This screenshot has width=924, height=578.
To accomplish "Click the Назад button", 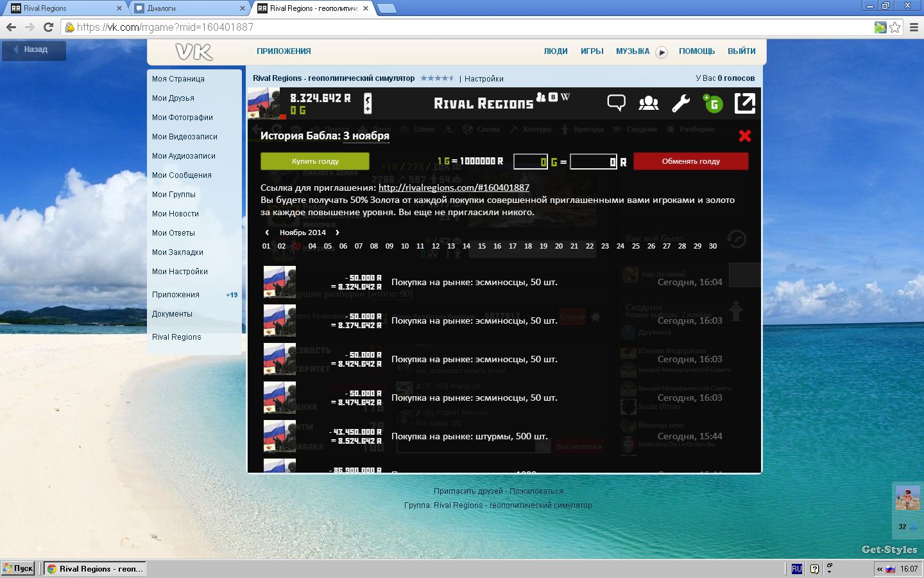I will 34,50.
